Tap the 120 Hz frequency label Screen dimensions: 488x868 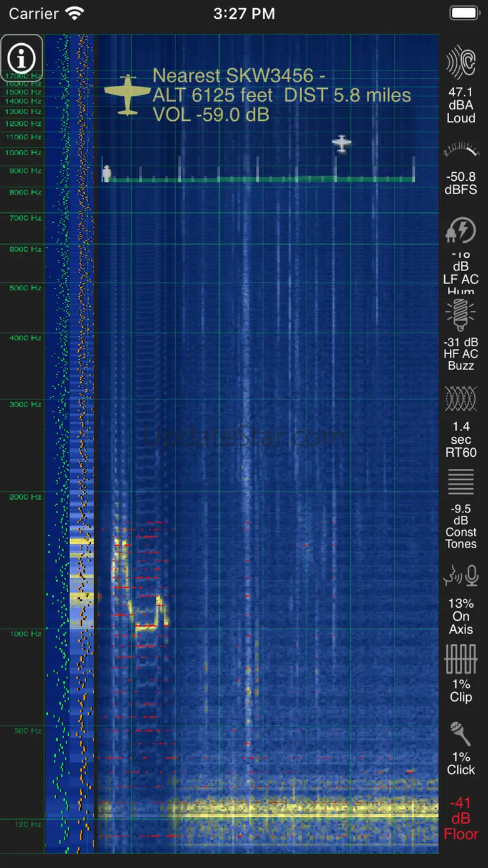[28, 824]
